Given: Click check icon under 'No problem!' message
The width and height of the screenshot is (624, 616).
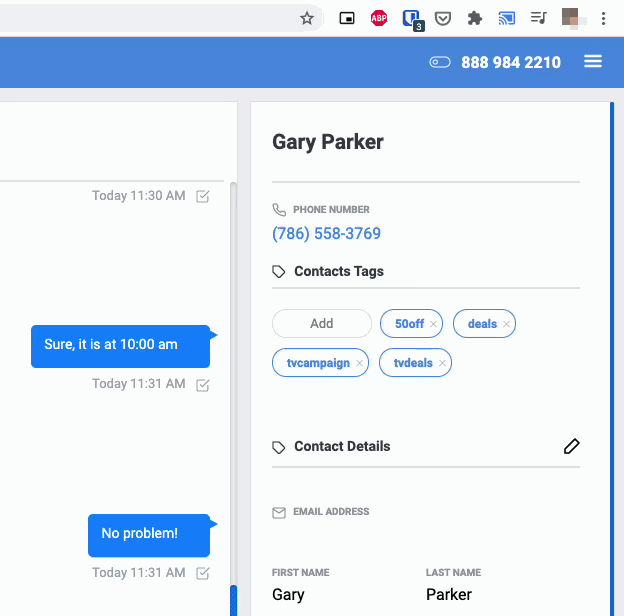Looking at the screenshot, I should tap(203, 573).
